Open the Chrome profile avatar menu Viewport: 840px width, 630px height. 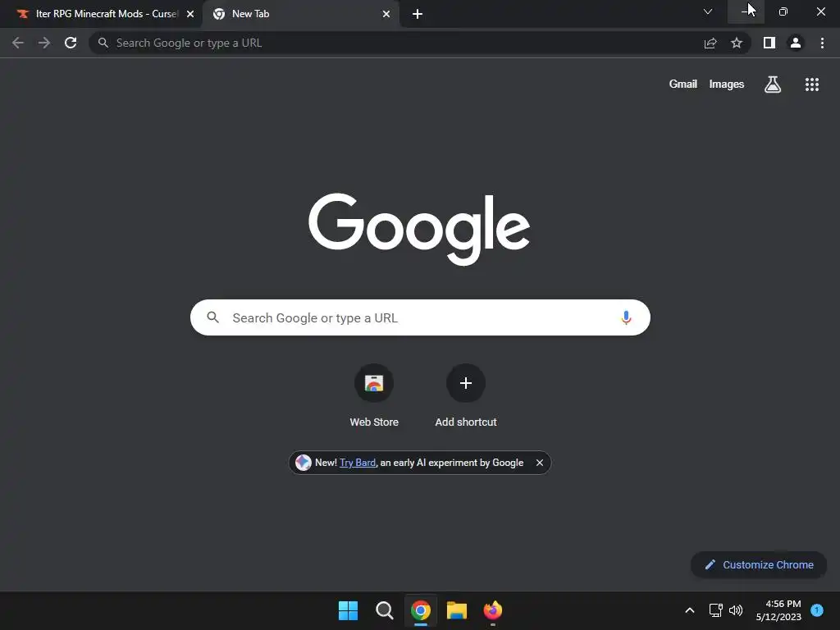(796, 43)
